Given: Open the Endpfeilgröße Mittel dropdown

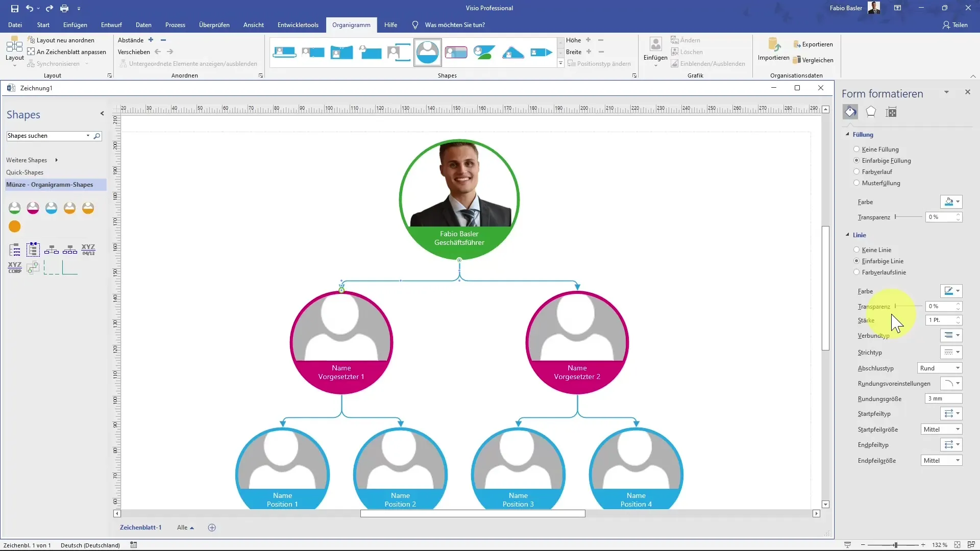Looking at the screenshot, I should point(942,461).
